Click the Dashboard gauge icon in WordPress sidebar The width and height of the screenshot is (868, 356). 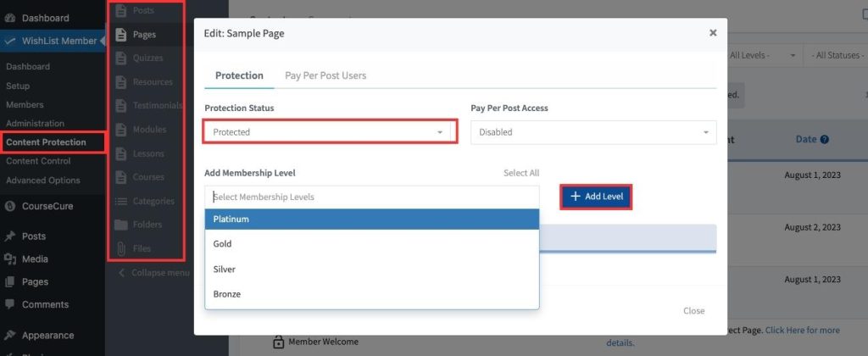pyautogui.click(x=9, y=19)
